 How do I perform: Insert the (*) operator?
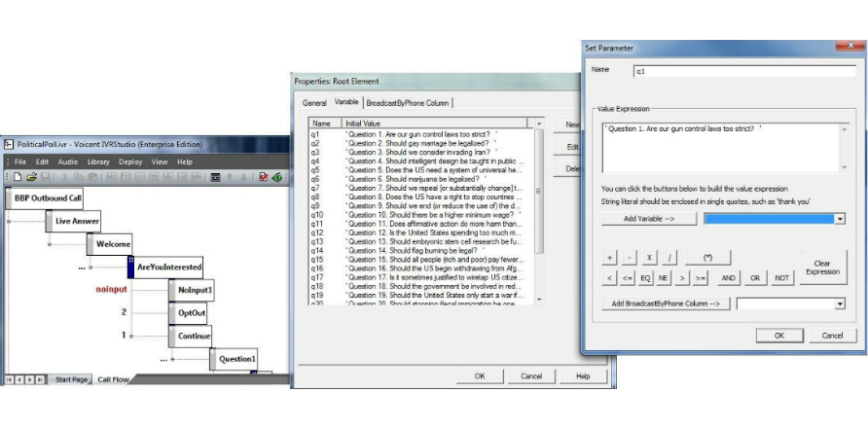(x=707, y=258)
